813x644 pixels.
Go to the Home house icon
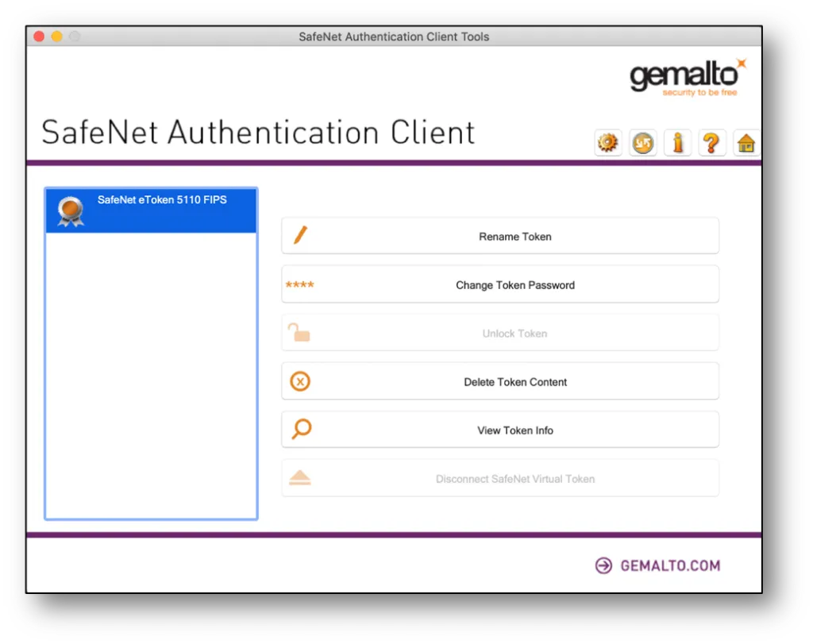[x=746, y=143]
